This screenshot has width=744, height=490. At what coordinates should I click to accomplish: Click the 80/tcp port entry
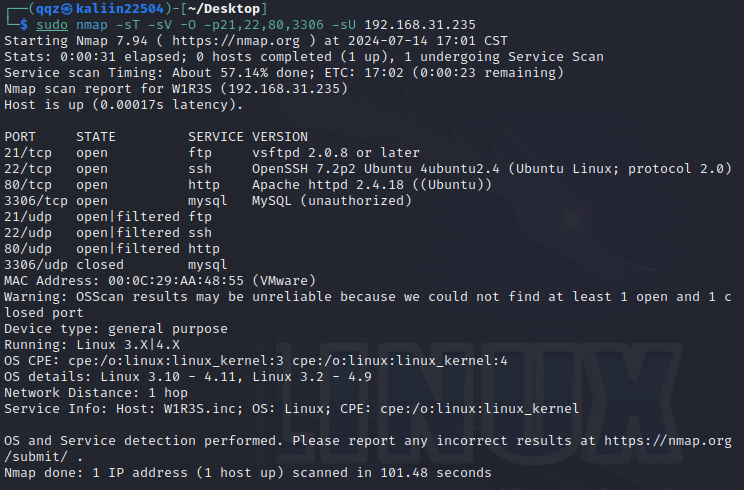click(x=28, y=184)
